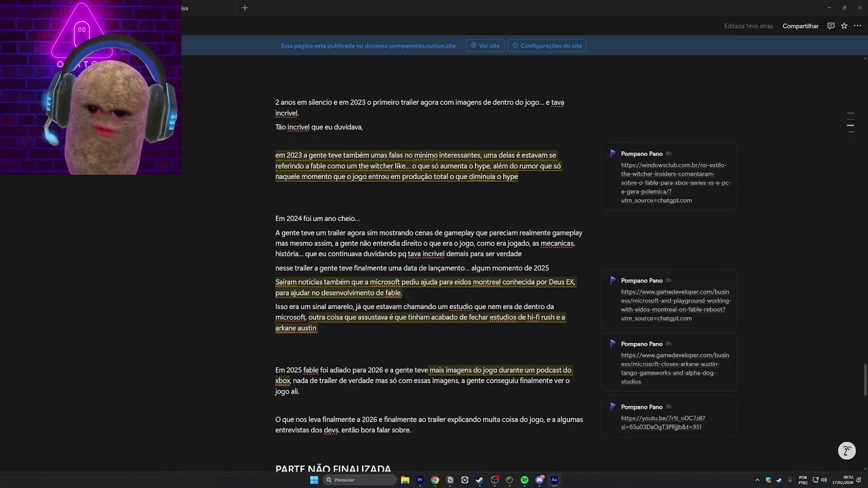Open the windowsclub.com.br comment link
Viewport: 868px width, 488px height.
pyautogui.click(x=675, y=182)
